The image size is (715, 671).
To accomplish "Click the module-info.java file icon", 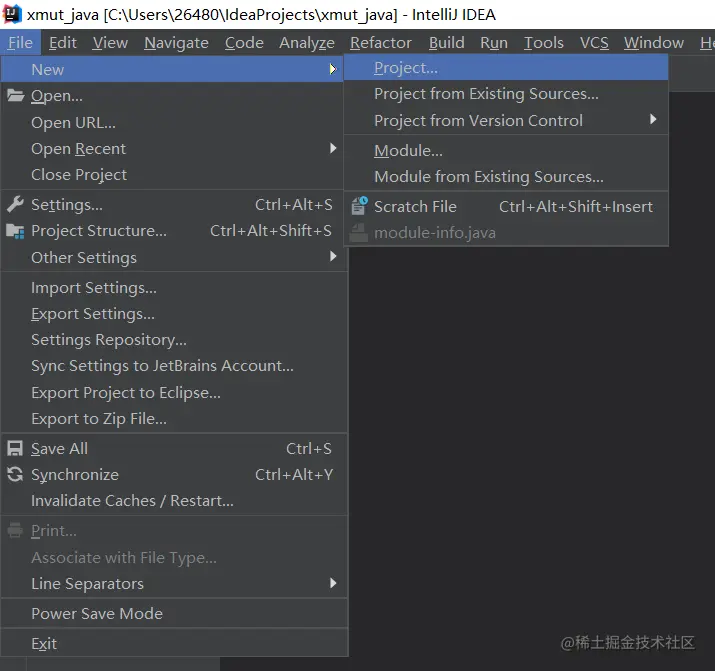I will (x=359, y=232).
